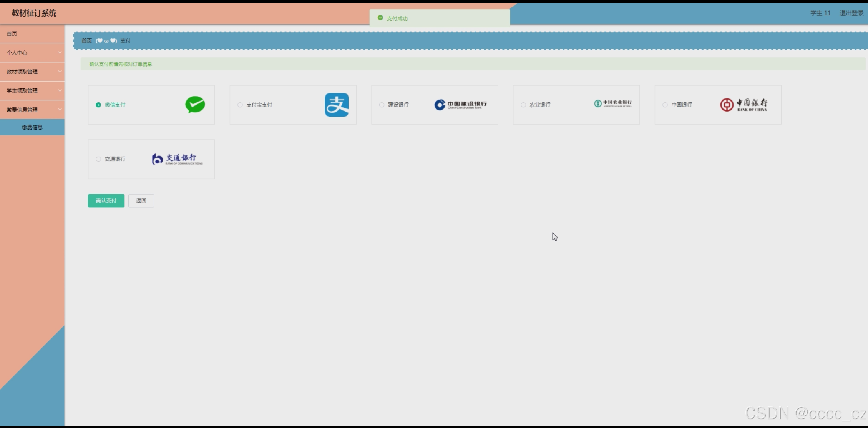Open the 缴费信息 submenu item
The width and height of the screenshot is (868, 428).
(32, 127)
